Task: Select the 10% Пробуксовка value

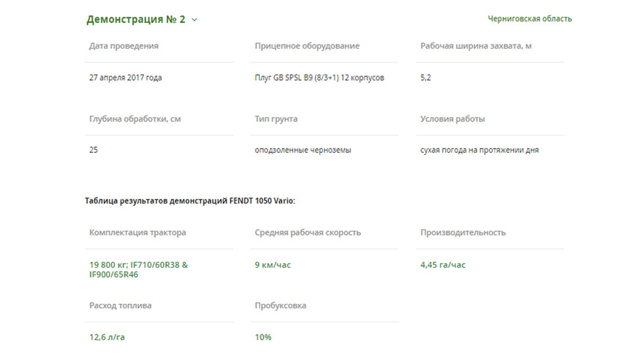Action: (x=263, y=337)
